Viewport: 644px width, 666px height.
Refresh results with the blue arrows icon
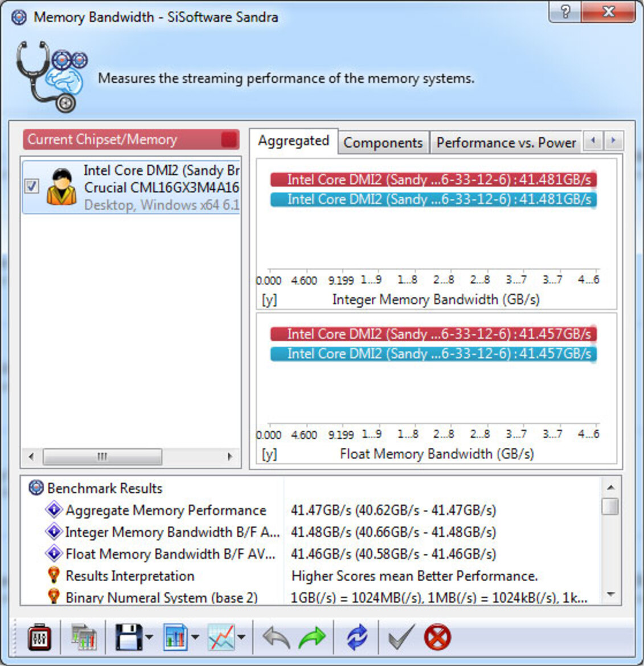click(356, 637)
